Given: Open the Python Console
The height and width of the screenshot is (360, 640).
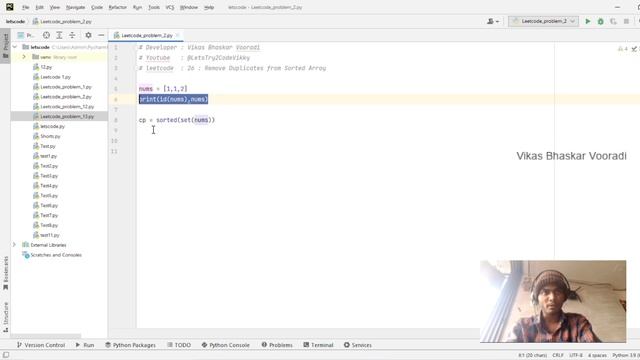Looking at the screenshot, I should (x=225, y=345).
